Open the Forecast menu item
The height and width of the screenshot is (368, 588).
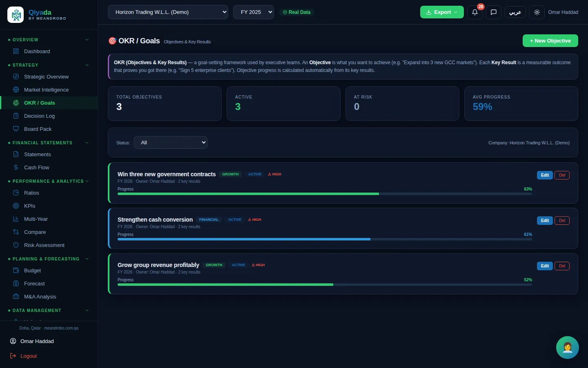point(49,284)
